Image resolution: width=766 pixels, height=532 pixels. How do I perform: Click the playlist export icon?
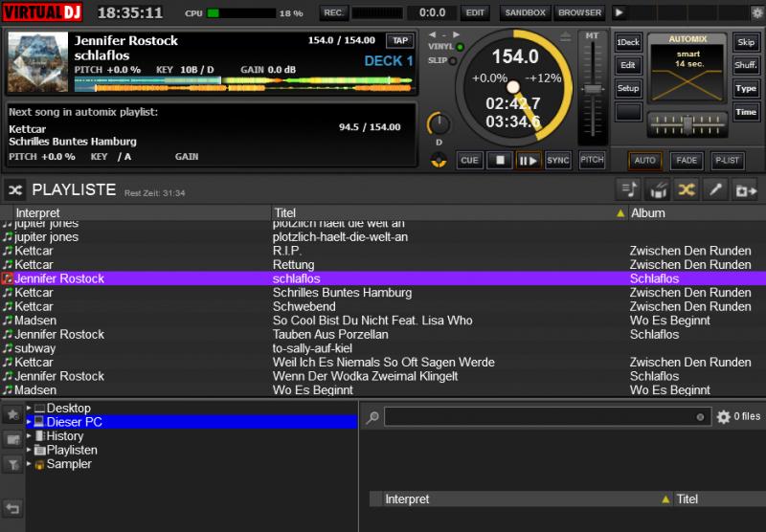click(746, 189)
